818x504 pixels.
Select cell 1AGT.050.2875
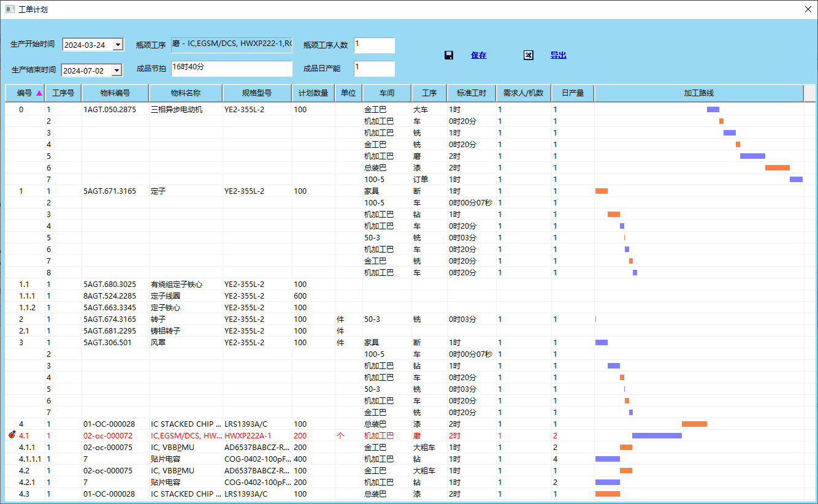pyautogui.click(x=115, y=110)
